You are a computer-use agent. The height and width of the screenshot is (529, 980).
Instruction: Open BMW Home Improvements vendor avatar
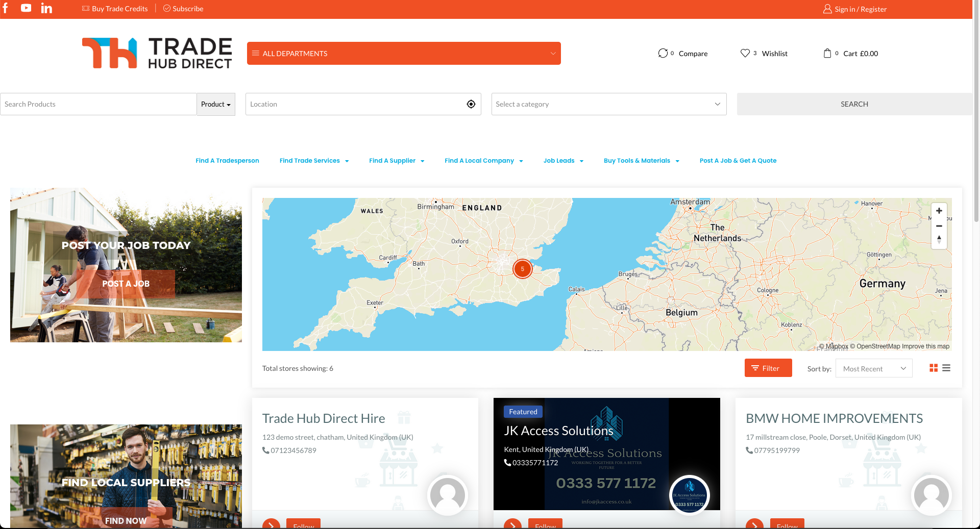[932, 495]
